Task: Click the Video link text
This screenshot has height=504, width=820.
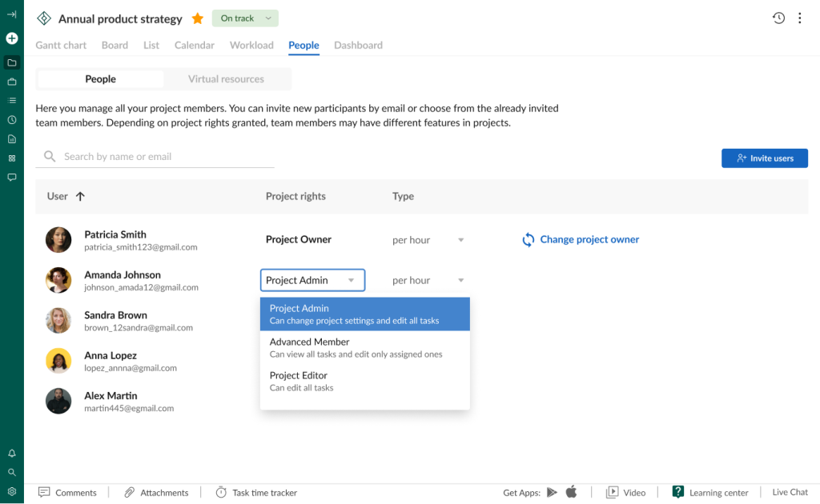Action: coord(634,493)
